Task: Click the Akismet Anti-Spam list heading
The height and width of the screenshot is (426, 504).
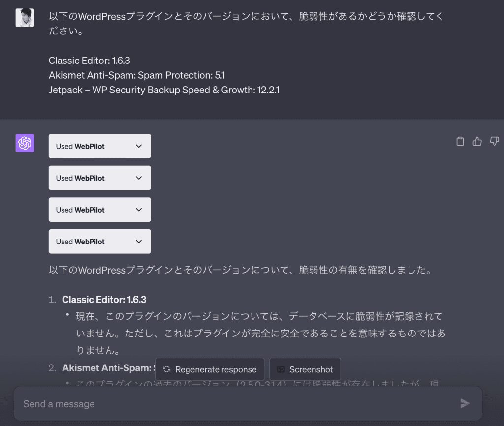Action: 107,368
